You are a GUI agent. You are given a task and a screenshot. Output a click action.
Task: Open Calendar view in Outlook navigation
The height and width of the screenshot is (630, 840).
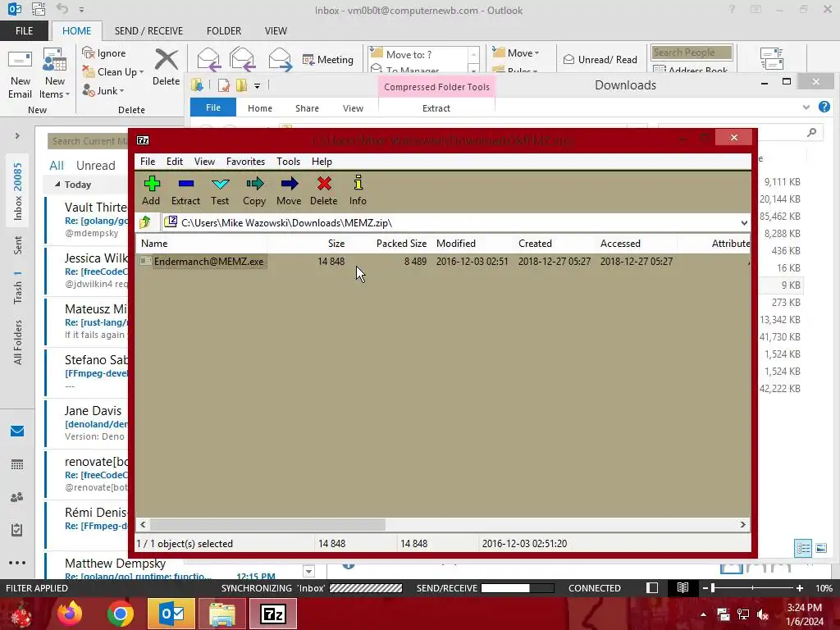(17, 464)
